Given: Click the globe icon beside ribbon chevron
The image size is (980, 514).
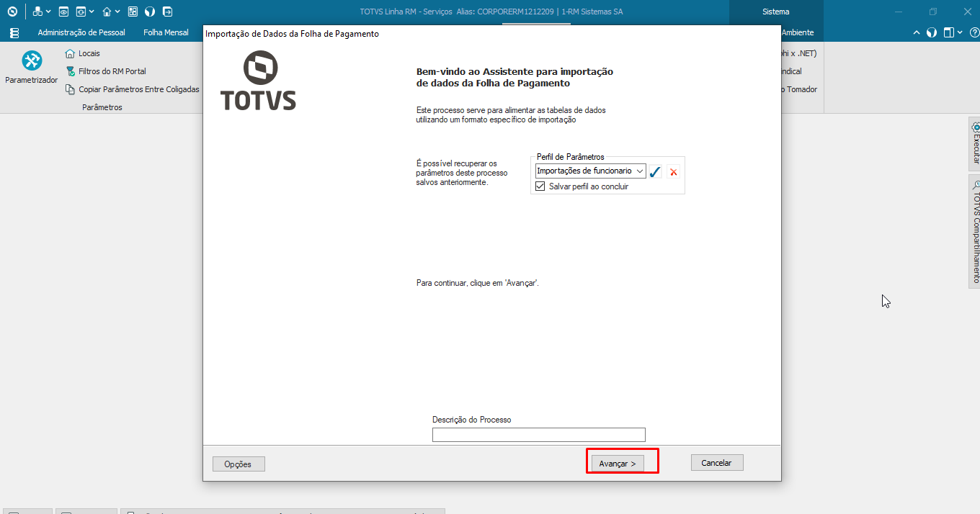Looking at the screenshot, I should 932,32.
